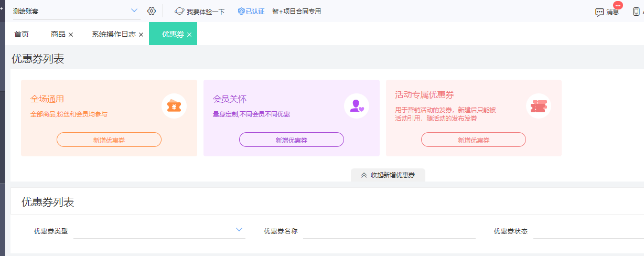
Task: Click the 活动专属优惠券 ticket icon
Action: [x=539, y=106]
